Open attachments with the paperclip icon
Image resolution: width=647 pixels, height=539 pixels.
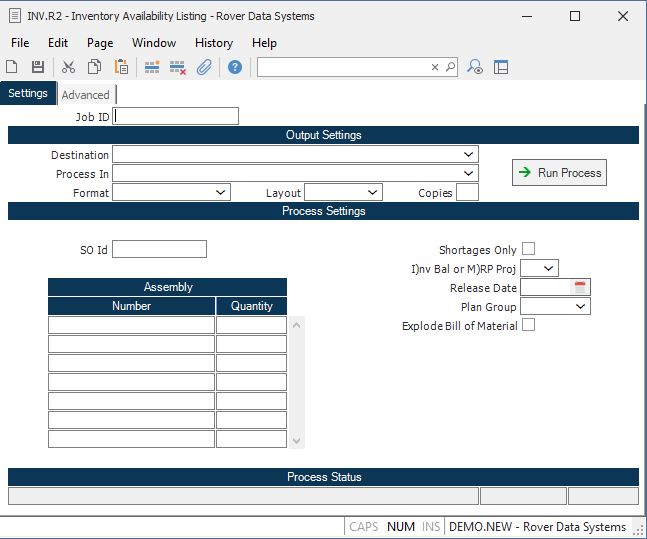[204, 67]
